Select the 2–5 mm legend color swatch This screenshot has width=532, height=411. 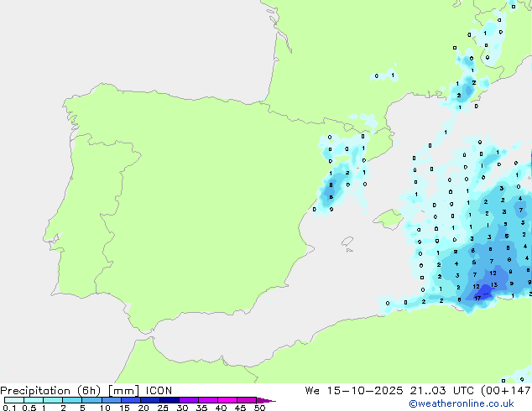pos(72,400)
